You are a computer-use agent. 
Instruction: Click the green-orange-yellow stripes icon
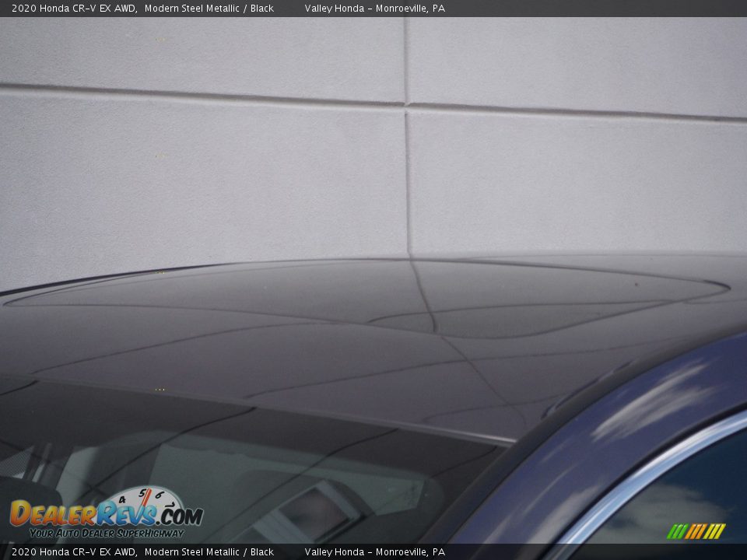[x=696, y=531]
